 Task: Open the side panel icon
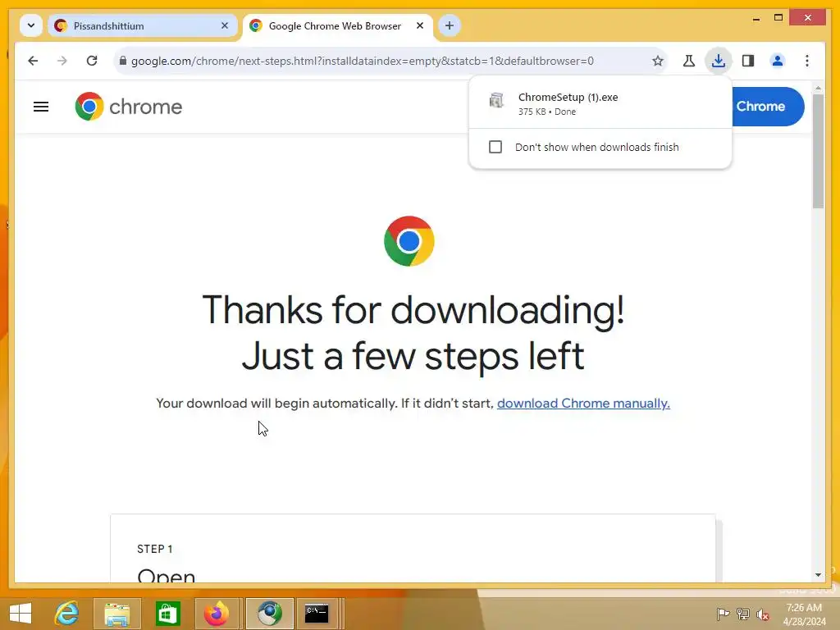point(748,61)
